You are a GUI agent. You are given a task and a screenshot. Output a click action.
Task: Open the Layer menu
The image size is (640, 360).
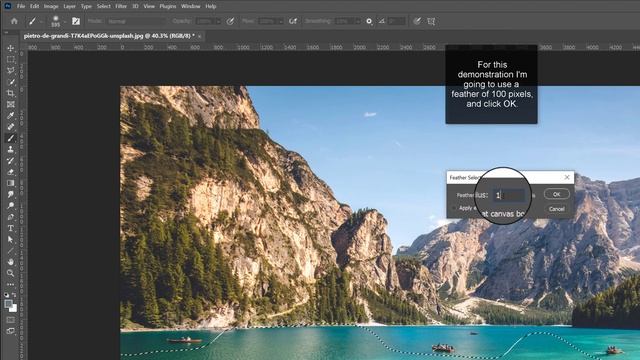[x=69, y=6]
